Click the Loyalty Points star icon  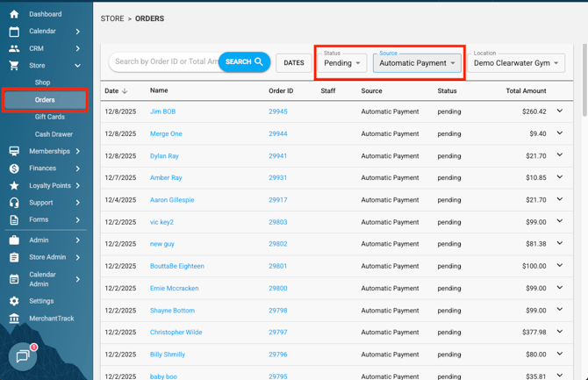click(14, 186)
